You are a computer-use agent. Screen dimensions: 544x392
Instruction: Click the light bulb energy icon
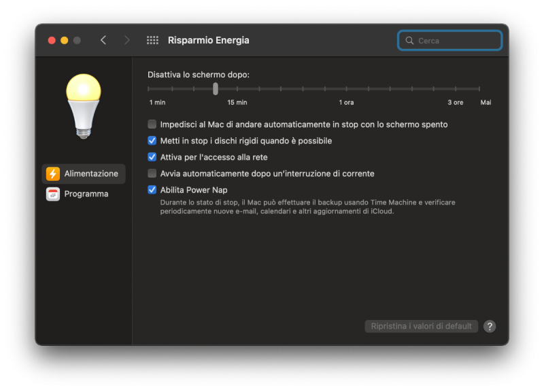[83, 105]
